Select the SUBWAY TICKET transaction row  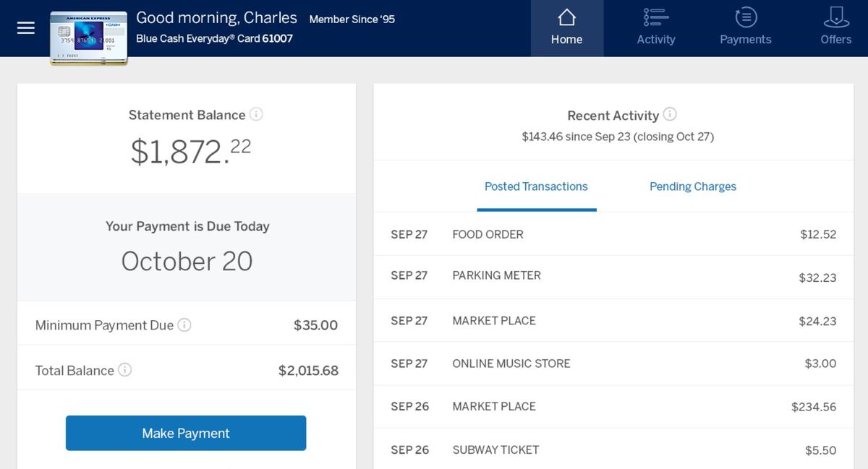(x=613, y=449)
